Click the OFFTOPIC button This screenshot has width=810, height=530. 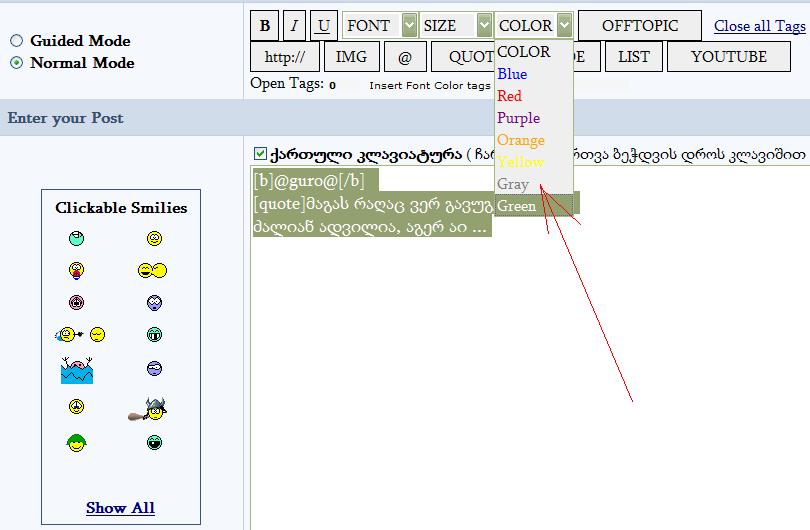click(x=640, y=26)
